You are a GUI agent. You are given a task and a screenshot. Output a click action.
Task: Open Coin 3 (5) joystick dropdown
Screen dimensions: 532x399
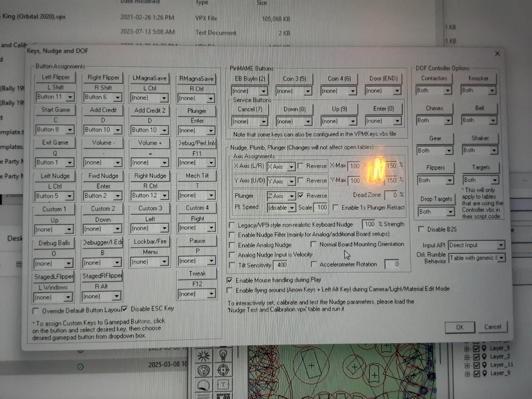(x=307, y=91)
